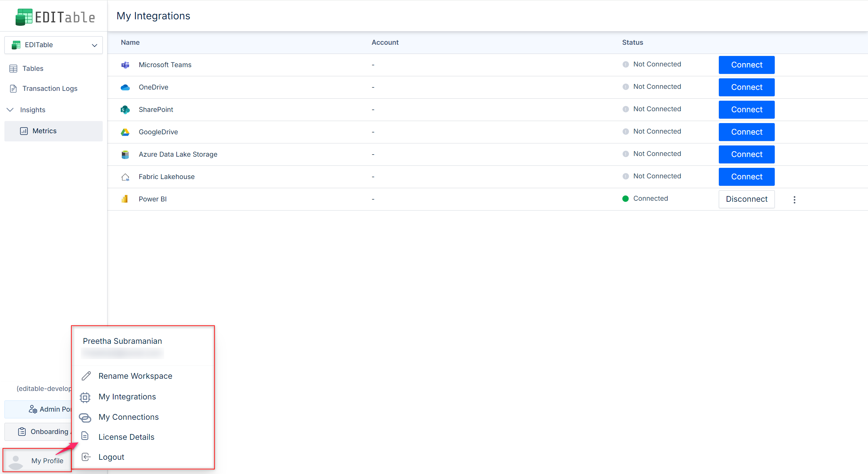Click the Microsoft Teams icon

point(125,65)
